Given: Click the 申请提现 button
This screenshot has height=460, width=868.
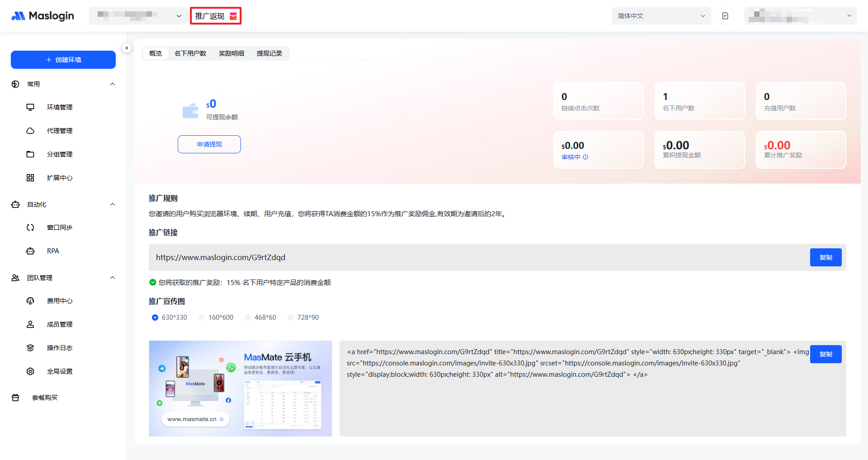Looking at the screenshot, I should [x=209, y=144].
